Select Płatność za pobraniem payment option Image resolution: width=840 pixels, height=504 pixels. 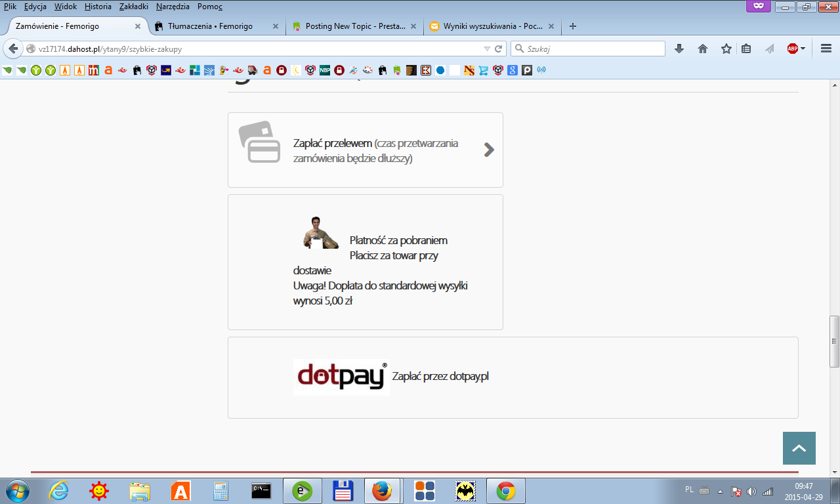click(366, 262)
